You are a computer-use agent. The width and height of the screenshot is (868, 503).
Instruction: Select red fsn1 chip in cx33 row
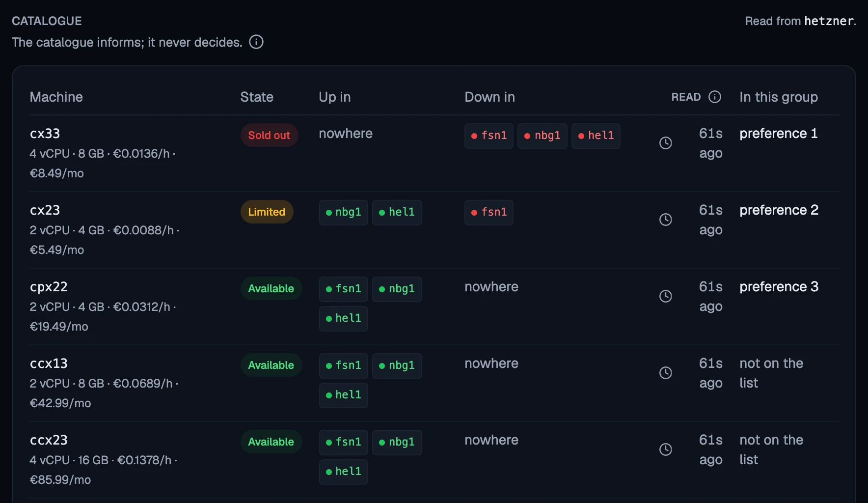click(x=489, y=136)
